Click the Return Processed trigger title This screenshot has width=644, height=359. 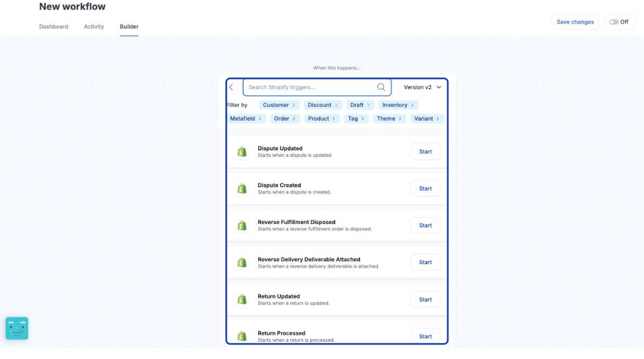click(281, 333)
